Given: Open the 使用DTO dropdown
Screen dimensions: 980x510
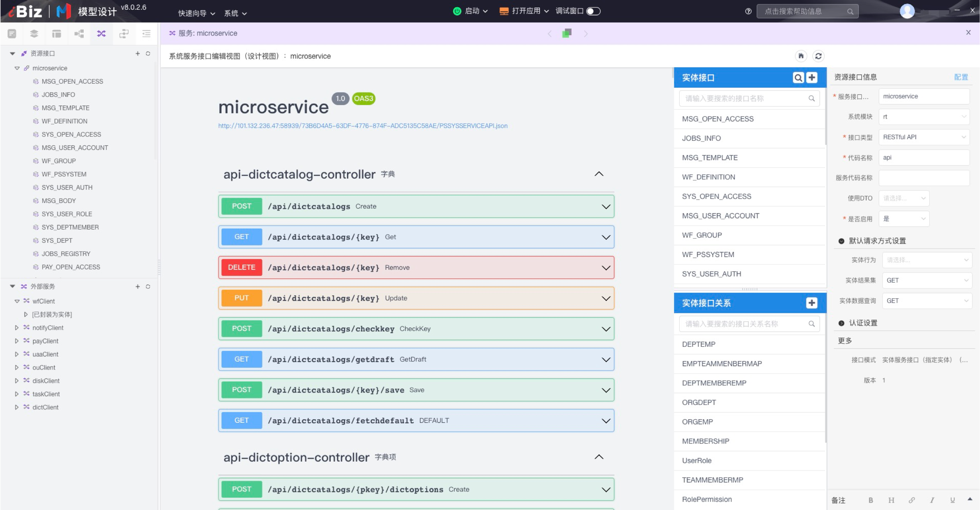Looking at the screenshot, I should pos(904,198).
